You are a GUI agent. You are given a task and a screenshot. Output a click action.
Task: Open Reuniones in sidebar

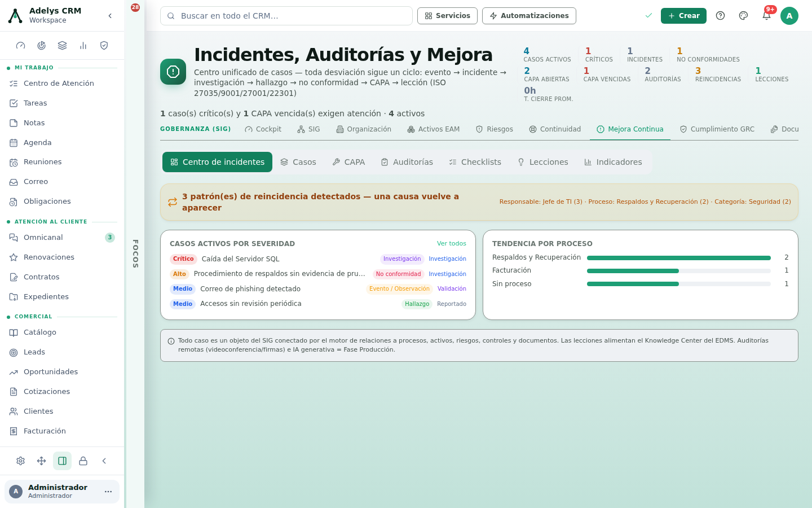point(62,162)
